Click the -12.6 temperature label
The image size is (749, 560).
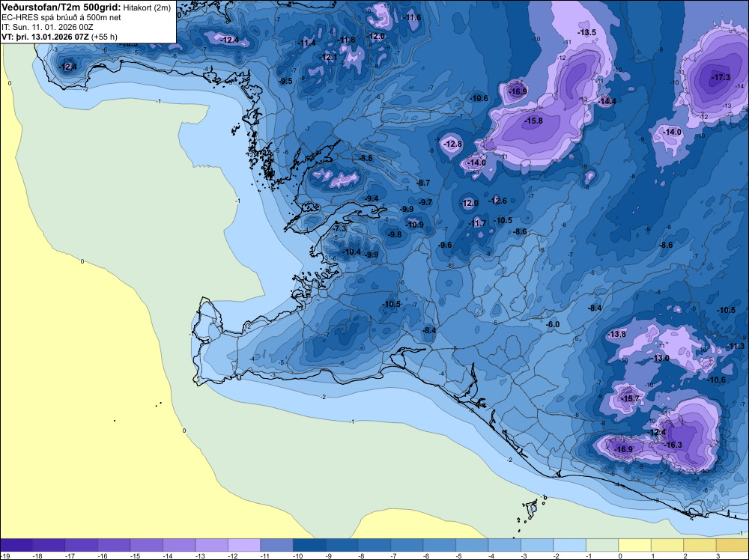(497, 201)
